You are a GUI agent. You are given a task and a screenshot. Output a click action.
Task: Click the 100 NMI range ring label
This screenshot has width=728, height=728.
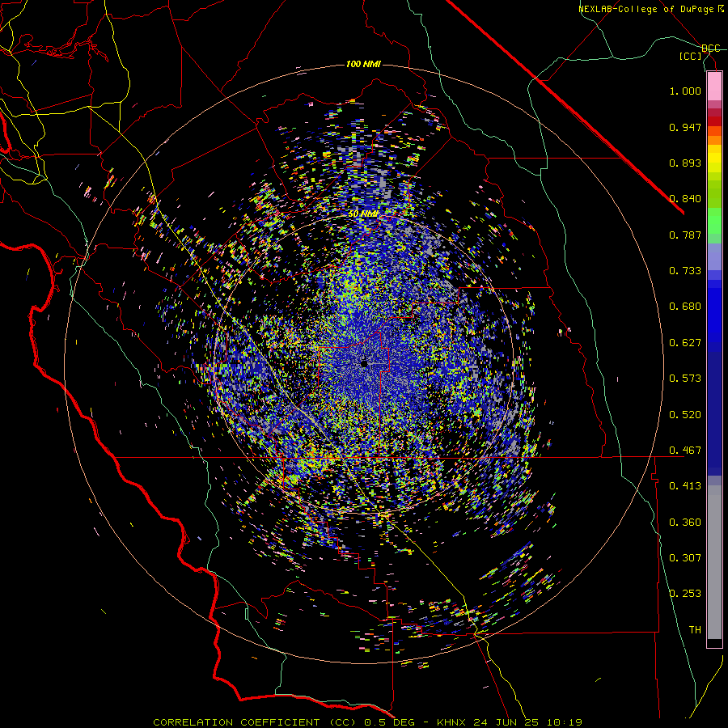(363, 64)
